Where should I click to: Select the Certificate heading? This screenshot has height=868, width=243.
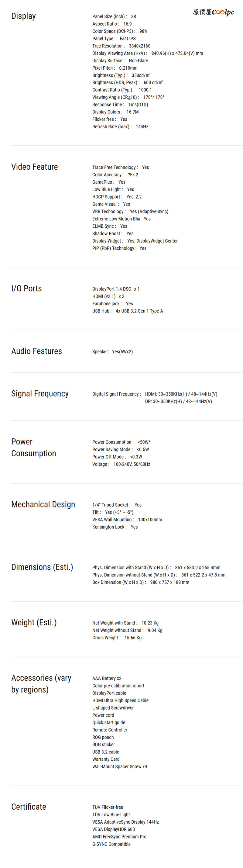coord(29,807)
